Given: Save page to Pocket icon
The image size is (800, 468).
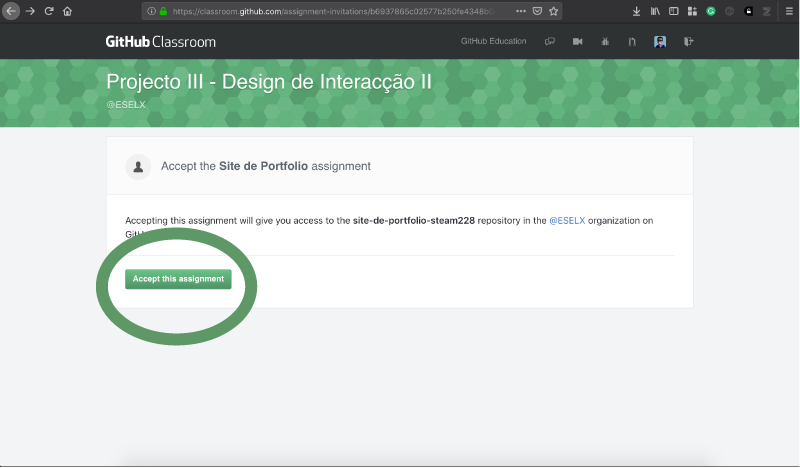Looking at the screenshot, I should (537, 11).
